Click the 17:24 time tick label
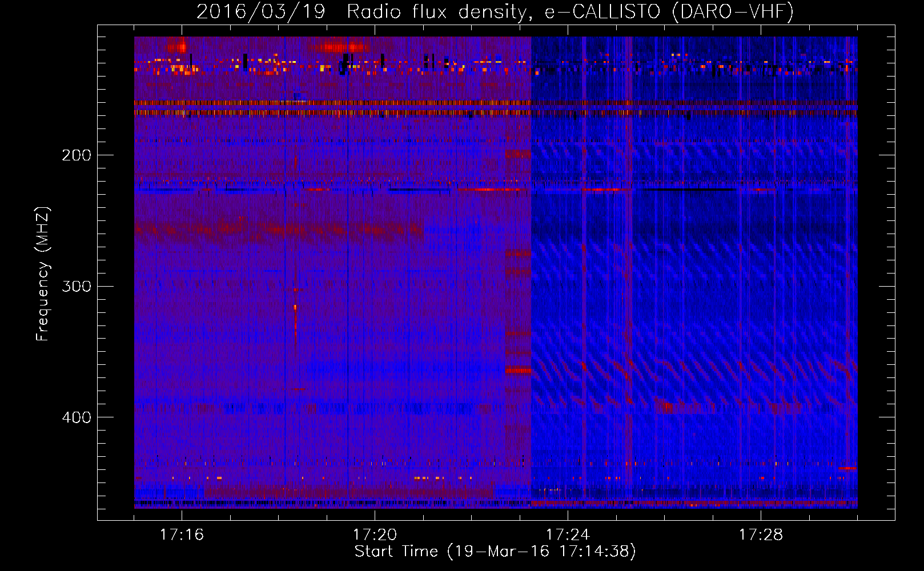 point(568,534)
